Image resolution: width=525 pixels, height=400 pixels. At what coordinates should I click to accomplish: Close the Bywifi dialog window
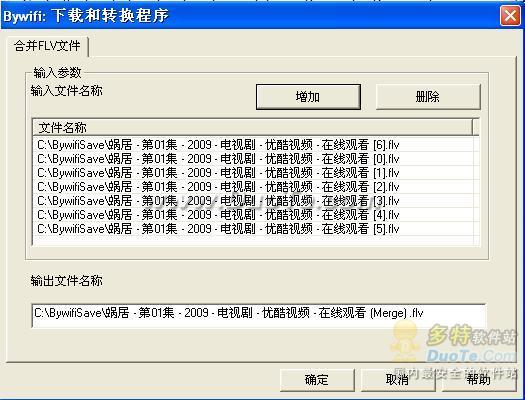point(510,15)
